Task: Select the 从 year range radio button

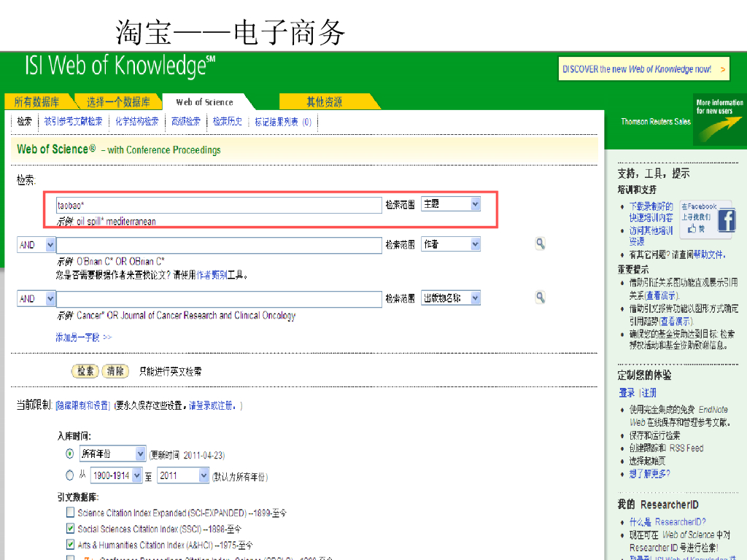Action: [x=70, y=475]
